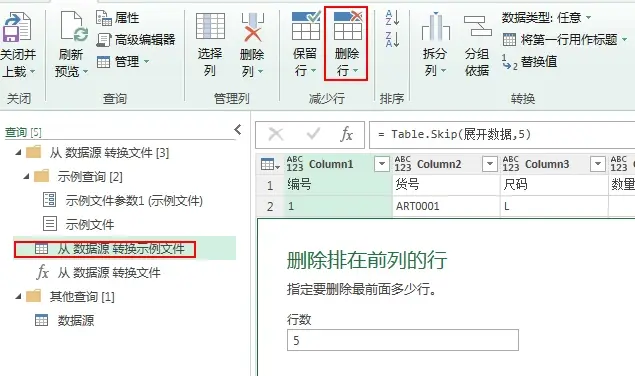Click the Table.Skip formula text field
Screen dimensions: 635x376
coord(502,135)
